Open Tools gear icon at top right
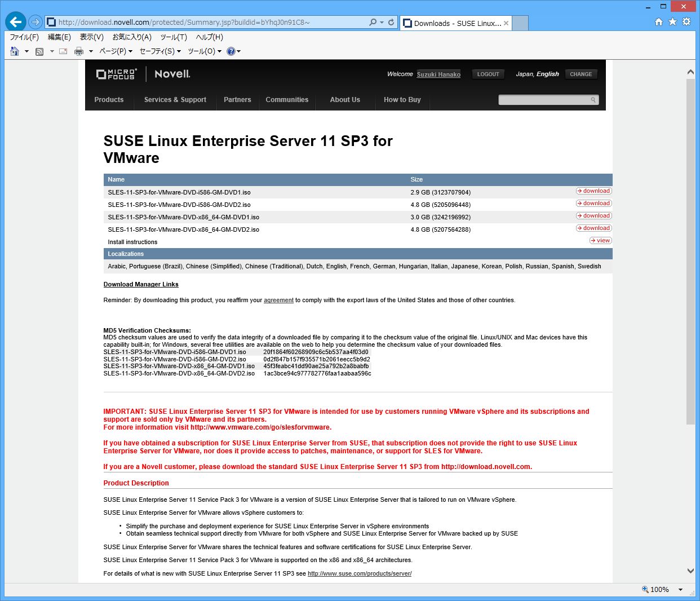This screenshot has width=700, height=601. (686, 22)
